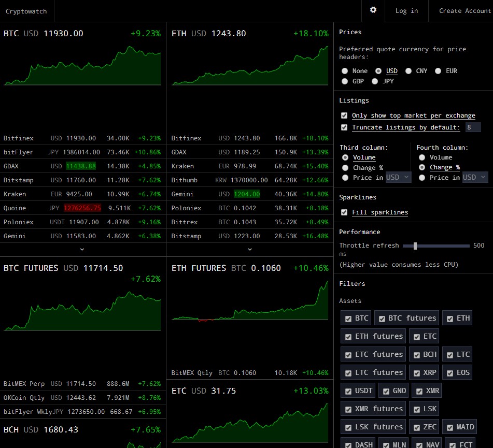The image size is (493, 448).
Task: Expand more listings under BTC USD panel
Action: point(81,249)
